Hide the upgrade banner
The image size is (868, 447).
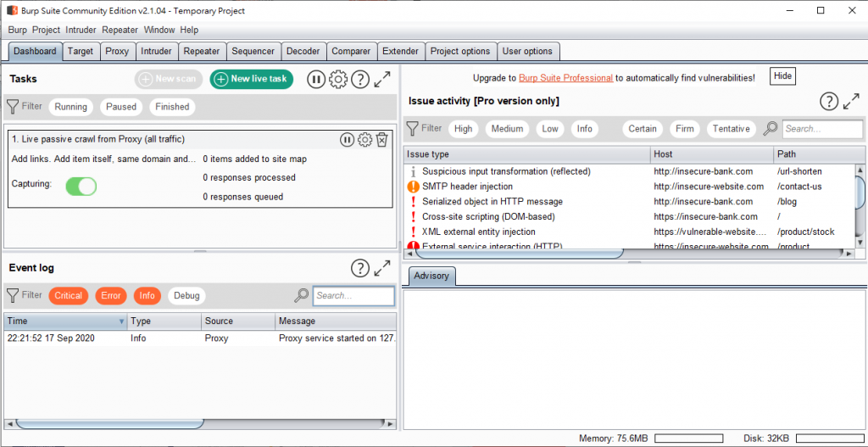coord(782,76)
